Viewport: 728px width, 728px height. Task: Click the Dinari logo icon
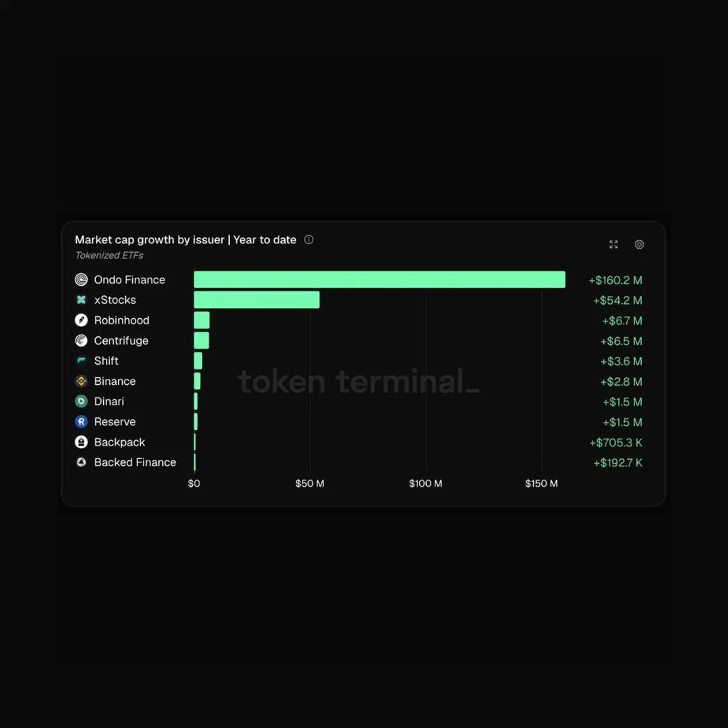tap(82, 401)
